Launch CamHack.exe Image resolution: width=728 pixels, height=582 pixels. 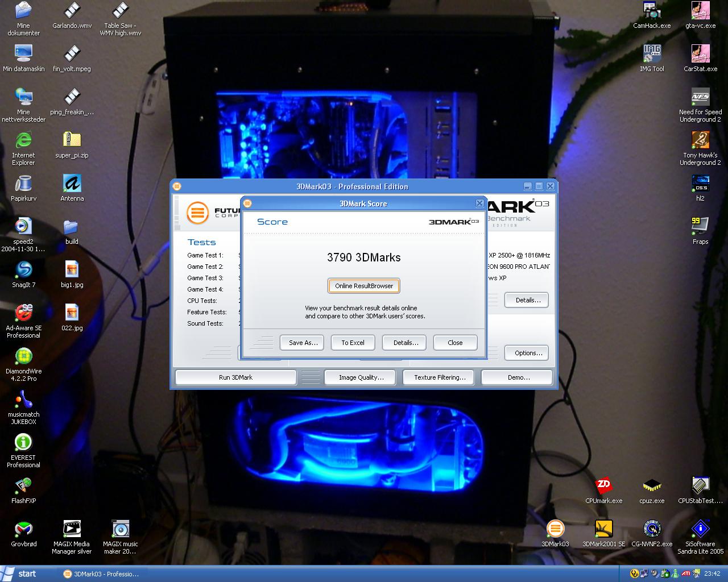pos(652,11)
